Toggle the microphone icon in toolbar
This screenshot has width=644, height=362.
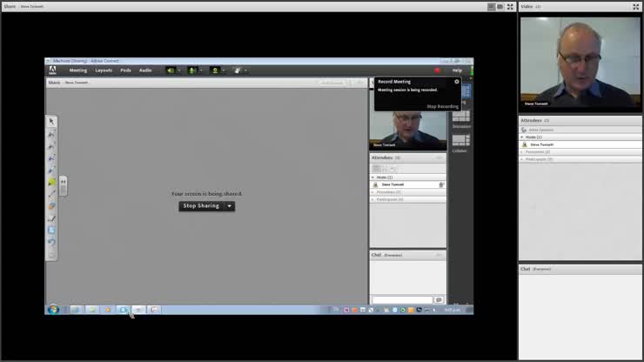click(x=192, y=70)
